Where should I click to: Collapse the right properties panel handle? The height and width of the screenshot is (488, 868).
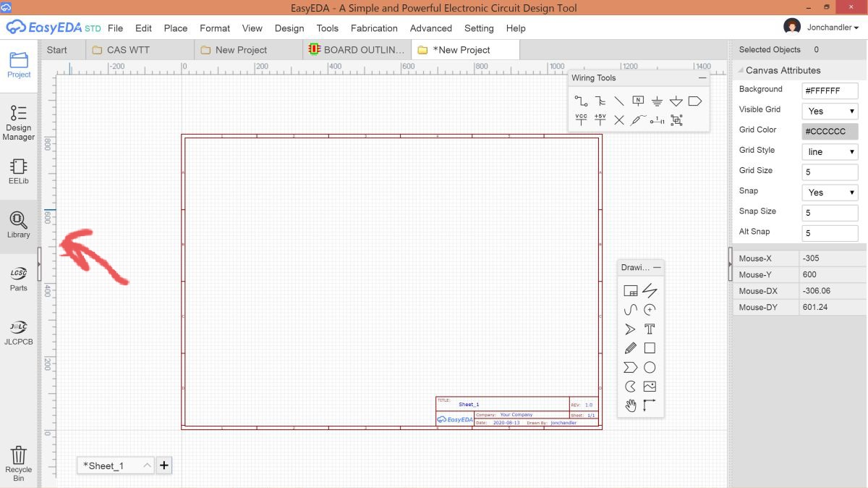(731, 266)
